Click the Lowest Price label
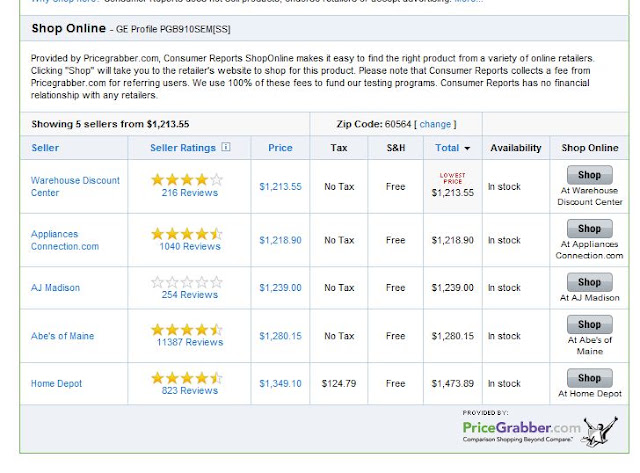640x473 pixels. [x=453, y=178]
